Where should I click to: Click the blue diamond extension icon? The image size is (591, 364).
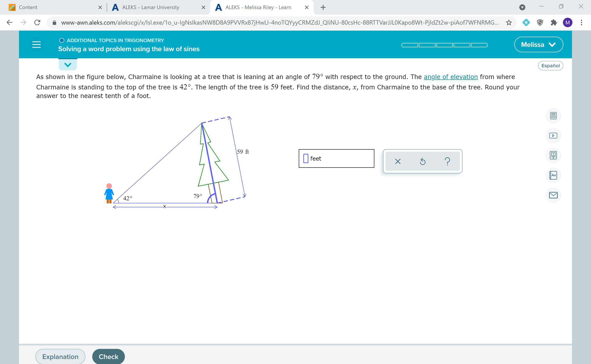pos(526,23)
